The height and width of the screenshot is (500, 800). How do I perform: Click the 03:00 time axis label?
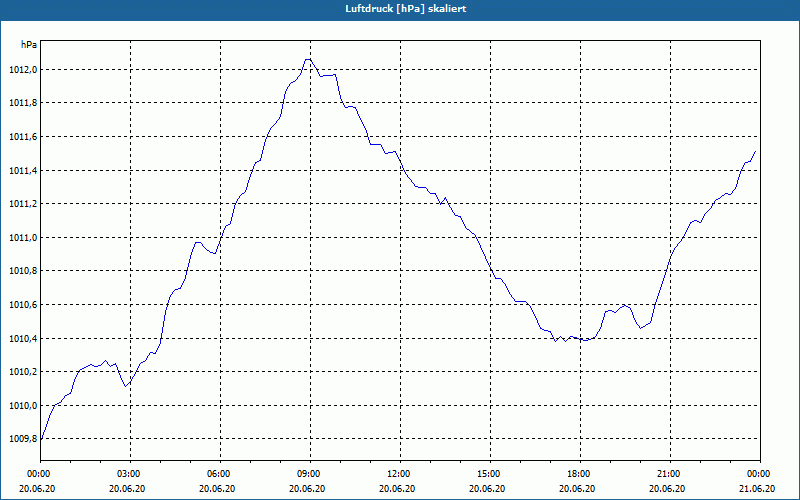coord(130,474)
